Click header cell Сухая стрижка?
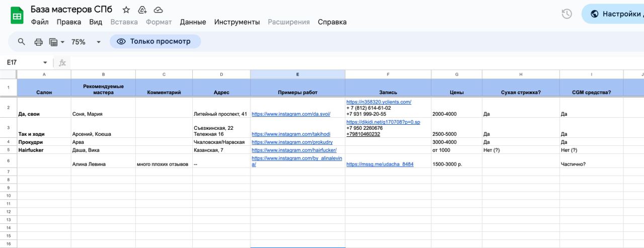Viewport: 644px width, 248px height. tap(521, 88)
